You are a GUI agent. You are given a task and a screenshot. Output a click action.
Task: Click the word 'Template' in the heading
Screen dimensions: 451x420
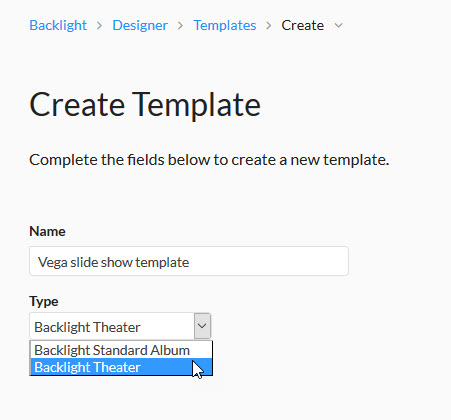click(196, 105)
